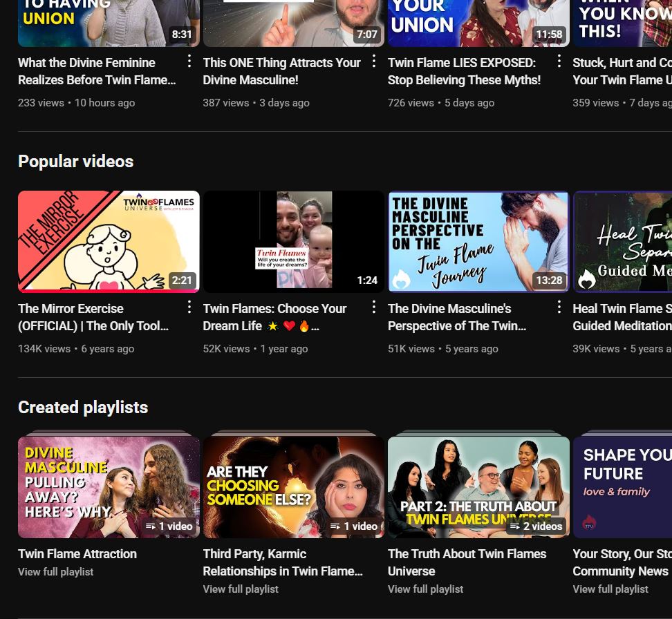The width and height of the screenshot is (672, 619).
Task: Open options menu for ONE Thing Attracts video
Action: click(x=374, y=62)
